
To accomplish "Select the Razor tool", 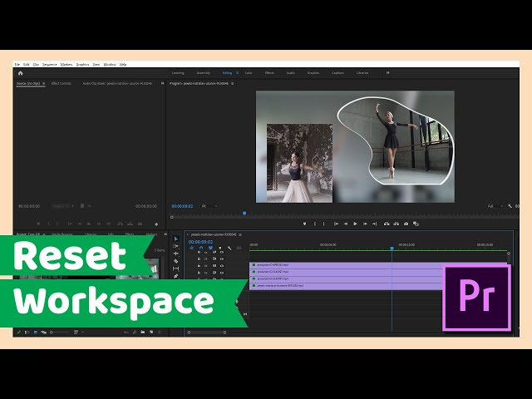I will pos(175,261).
